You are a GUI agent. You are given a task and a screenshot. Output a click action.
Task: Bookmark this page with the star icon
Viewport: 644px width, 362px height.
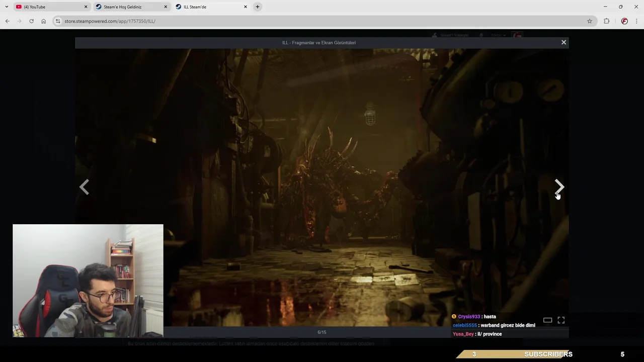590,21
